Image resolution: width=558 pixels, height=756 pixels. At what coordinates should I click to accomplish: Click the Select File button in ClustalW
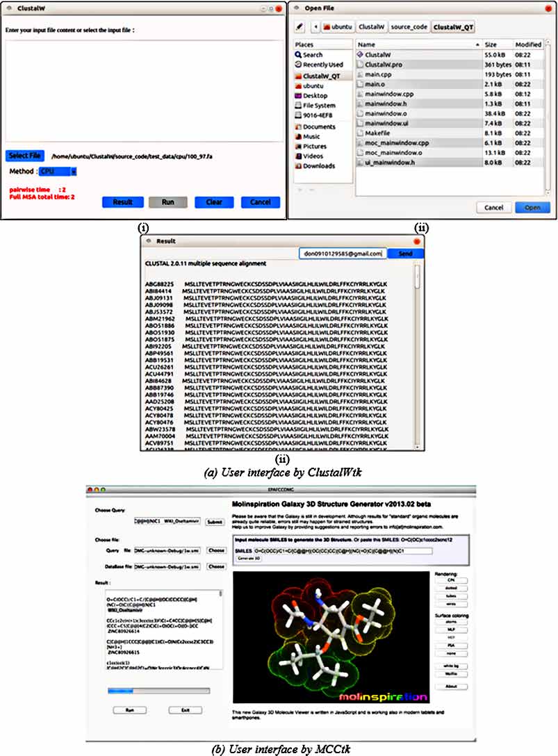point(24,156)
